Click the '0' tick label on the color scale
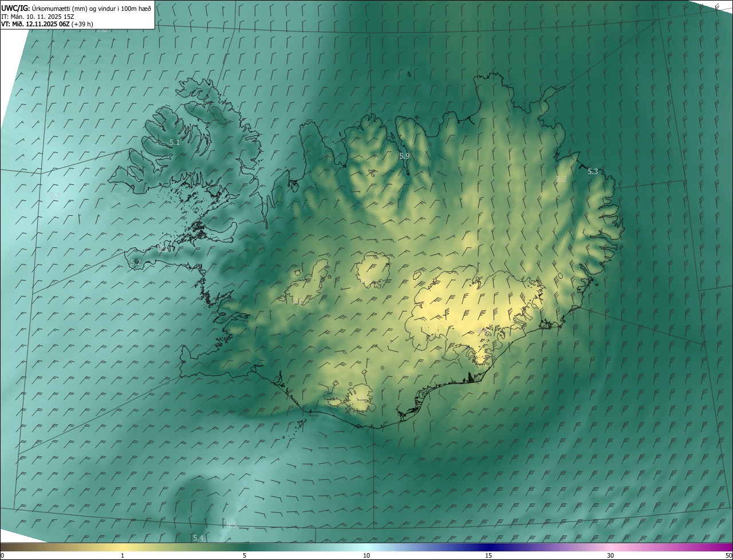The width and height of the screenshot is (733, 560). click(x=2, y=555)
